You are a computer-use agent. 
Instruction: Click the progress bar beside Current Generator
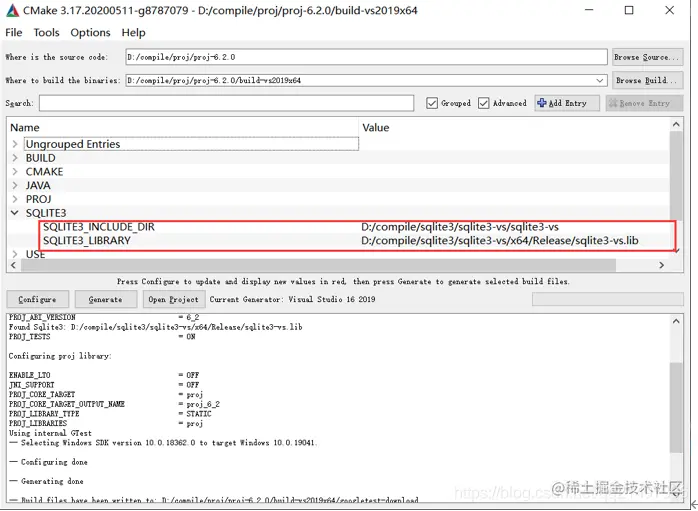click(x=608, y=299)
